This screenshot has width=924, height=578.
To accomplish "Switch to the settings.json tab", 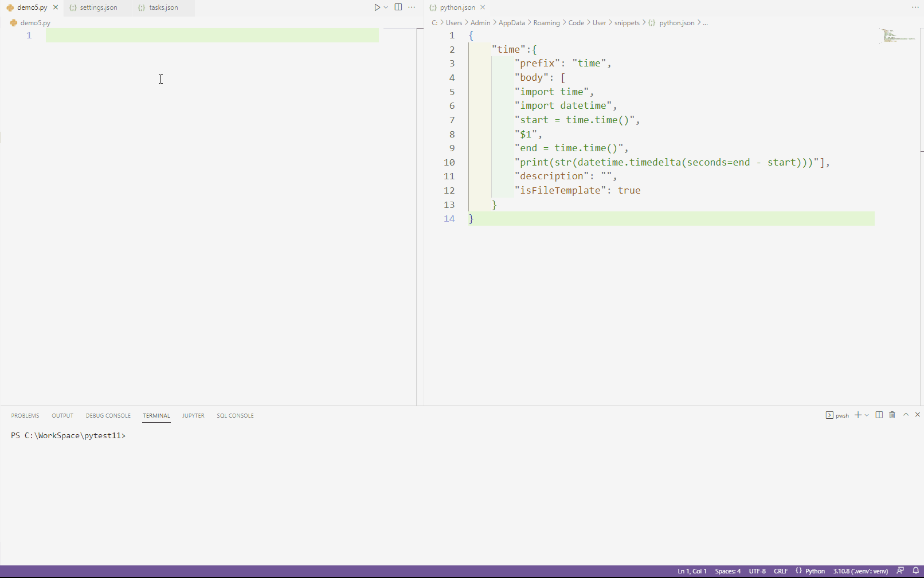I will (x=97, y=7).
